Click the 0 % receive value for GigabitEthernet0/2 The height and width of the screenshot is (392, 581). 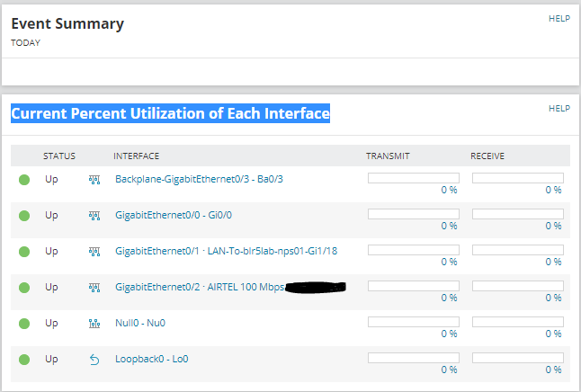(x=554, y=298)
